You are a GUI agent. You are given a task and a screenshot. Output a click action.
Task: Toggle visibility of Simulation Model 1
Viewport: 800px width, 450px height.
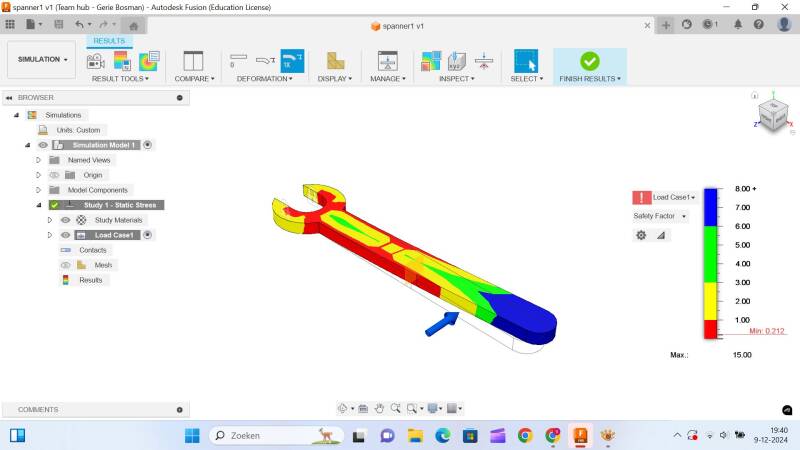pyautogui.click(x=43, y=145)
